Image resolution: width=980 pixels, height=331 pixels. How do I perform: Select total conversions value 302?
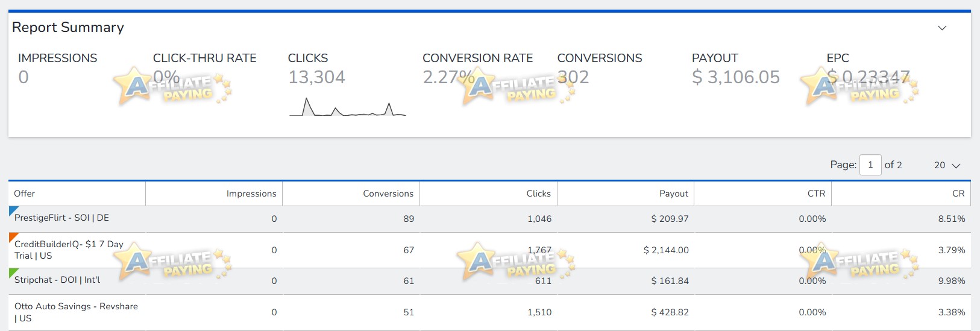click(573, 77)
